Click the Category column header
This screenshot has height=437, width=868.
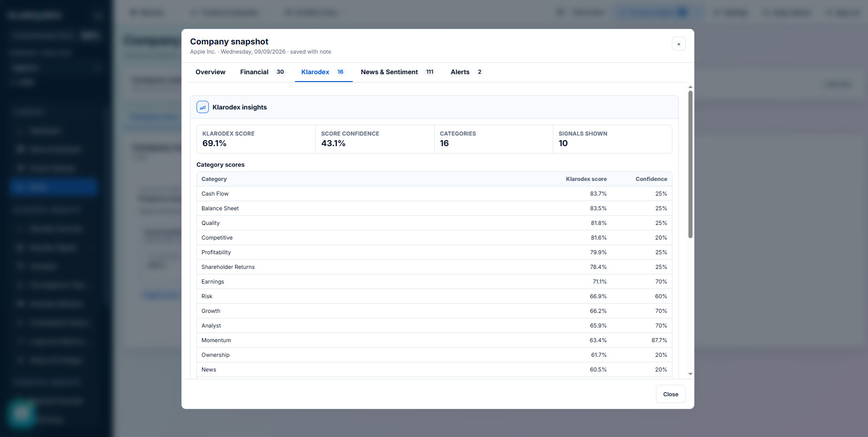pos(214,179)
